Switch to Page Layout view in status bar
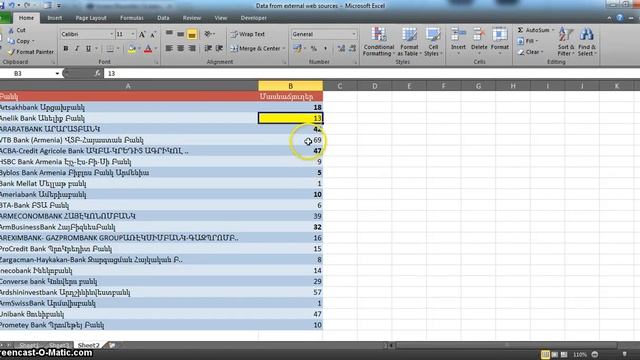This screenshot has height=360, width=640. (555, 354)
